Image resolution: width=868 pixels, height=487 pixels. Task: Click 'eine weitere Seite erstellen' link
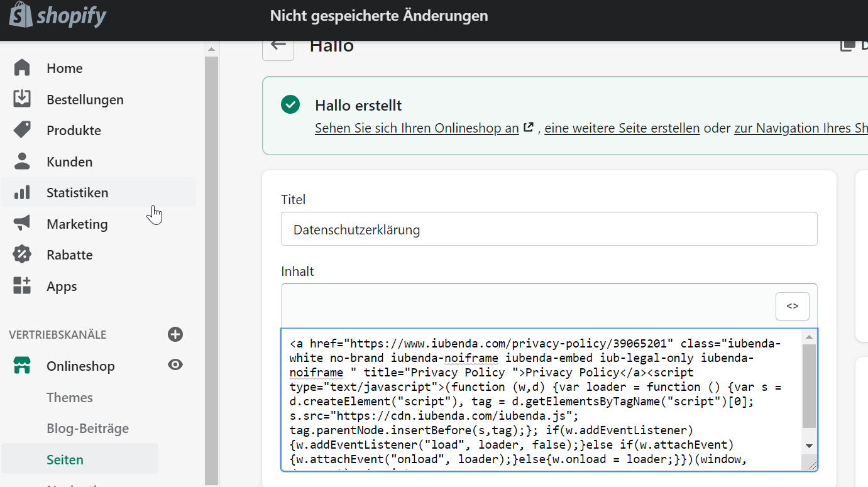point(622,128)
